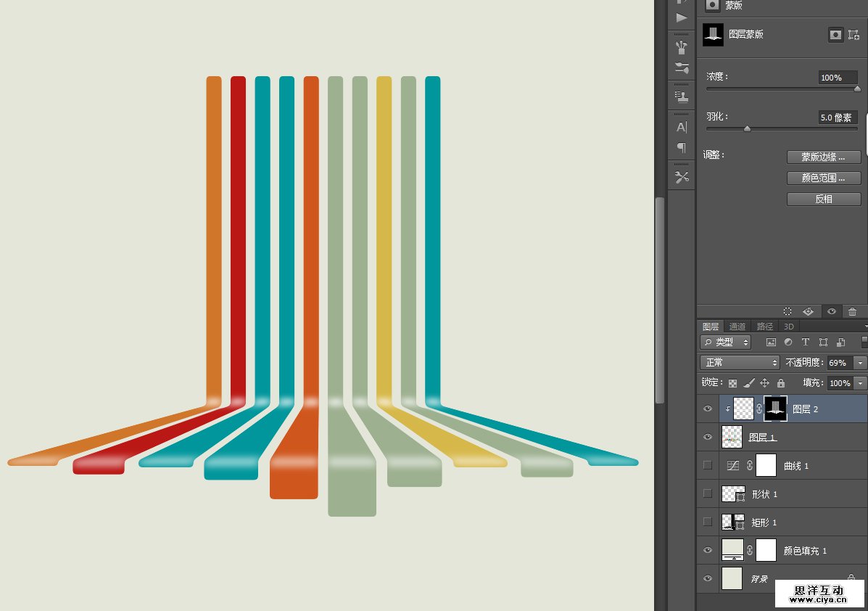
Task: Switch to the 路径 tab
Action: (764, 327)
